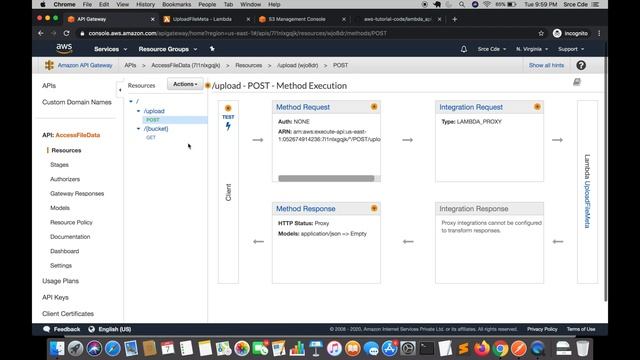Open the Bookmarks menu in the menu bar
The image size is (640, 360).
click(x=176, y=4)
